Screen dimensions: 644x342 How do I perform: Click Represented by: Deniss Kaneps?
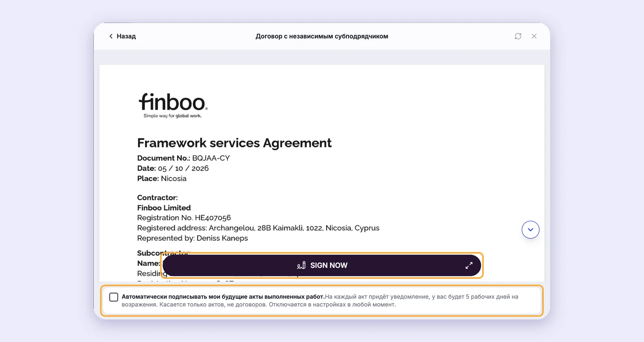[192, 238]
